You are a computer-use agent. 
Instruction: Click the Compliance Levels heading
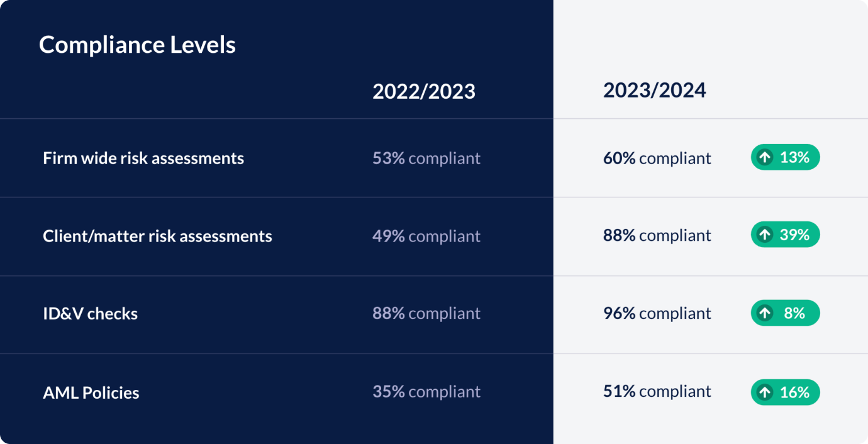137,45
